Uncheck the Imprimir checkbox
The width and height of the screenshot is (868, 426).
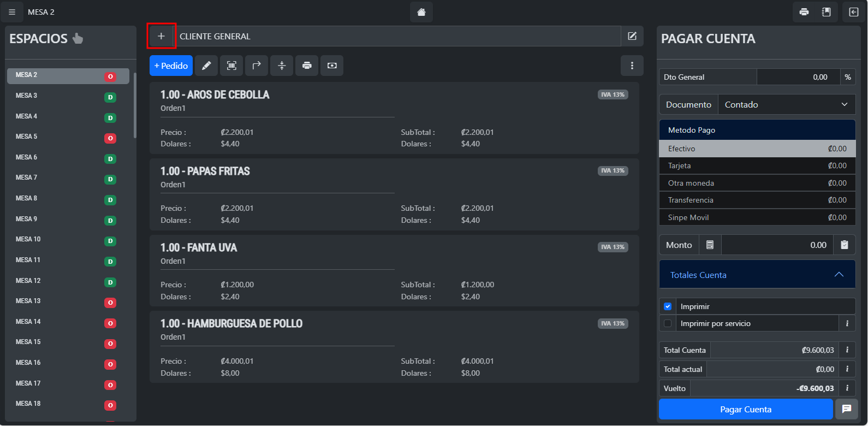tap(668, 306)
